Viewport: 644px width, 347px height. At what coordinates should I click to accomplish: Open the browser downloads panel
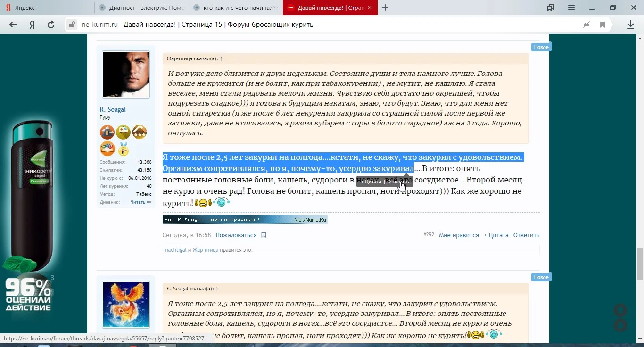coord(631,25)
